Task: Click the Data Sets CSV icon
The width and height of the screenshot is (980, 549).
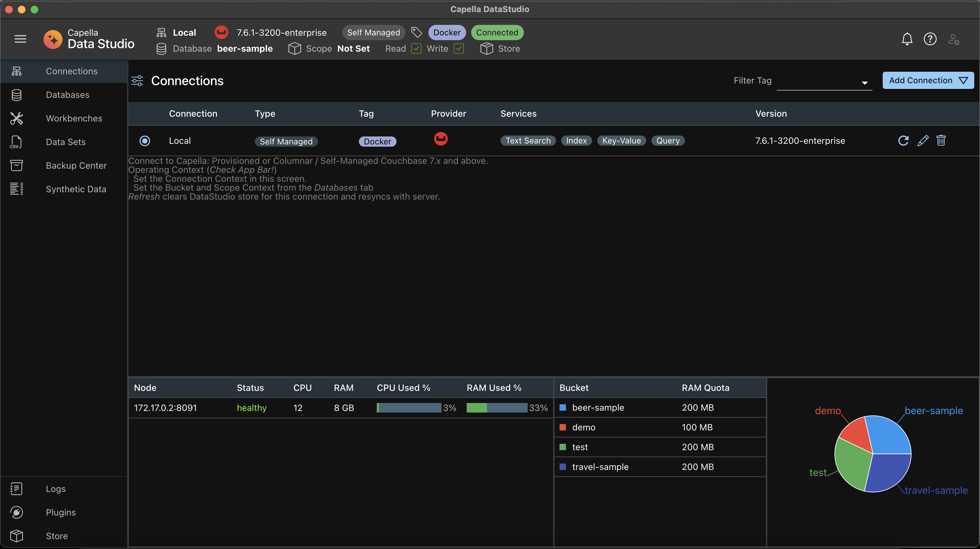Action: click(x=16, y=142)
